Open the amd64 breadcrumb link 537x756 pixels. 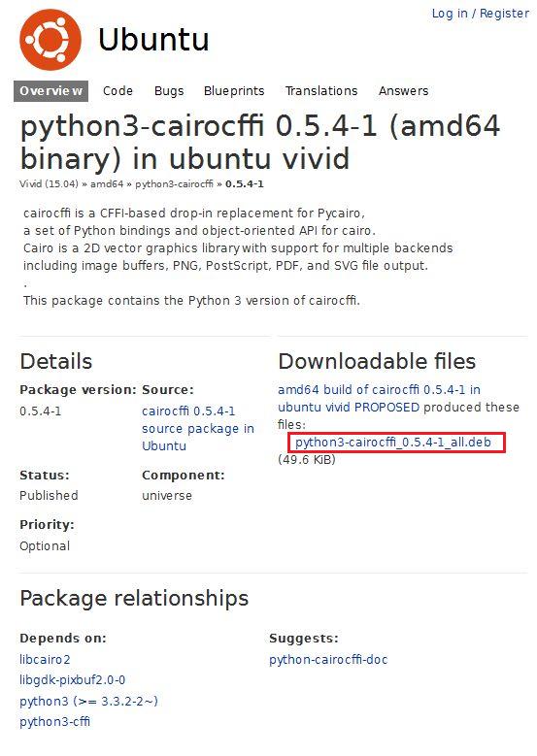107,184
